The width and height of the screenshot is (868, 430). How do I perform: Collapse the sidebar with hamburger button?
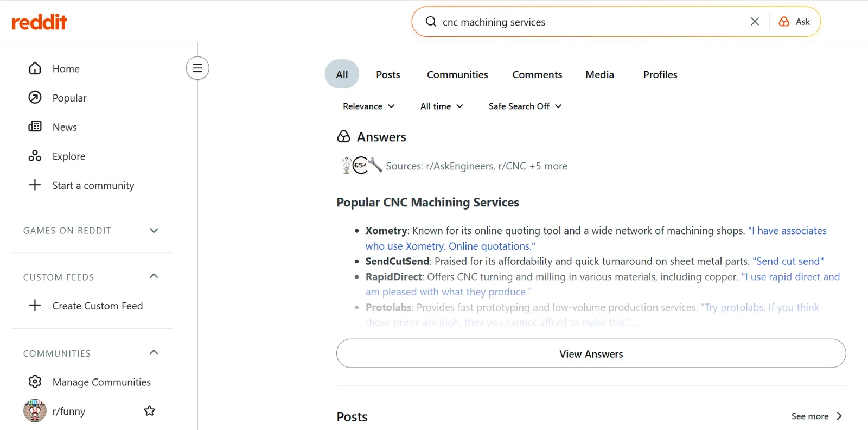(197, 68)
